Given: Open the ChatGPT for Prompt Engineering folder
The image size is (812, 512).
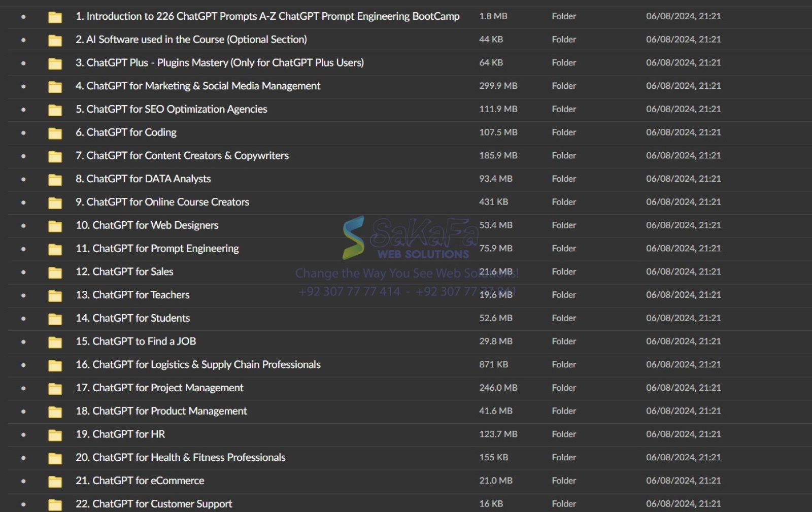Looking at the screenshot, I should (157, 249).
